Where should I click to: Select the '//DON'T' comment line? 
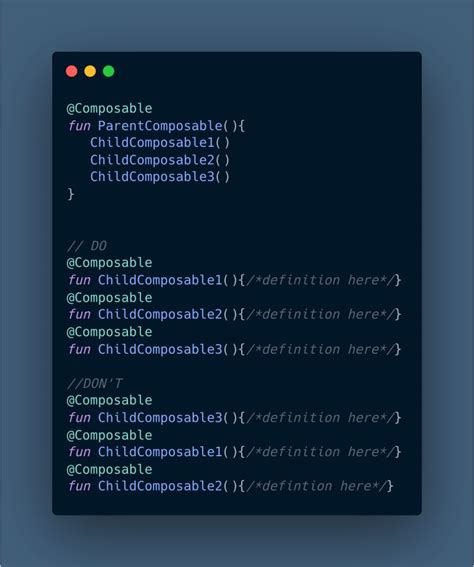coord(95,383)
